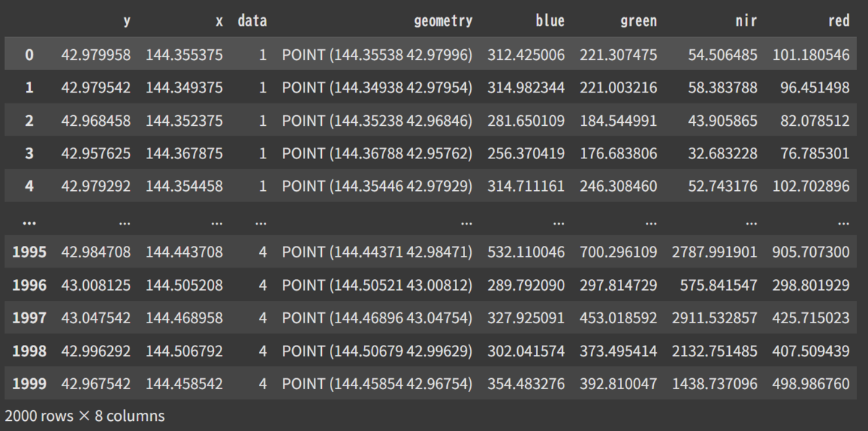Click green value 246.308460
This screenshot has height=431, width=868.
click(x=618, y=186)
